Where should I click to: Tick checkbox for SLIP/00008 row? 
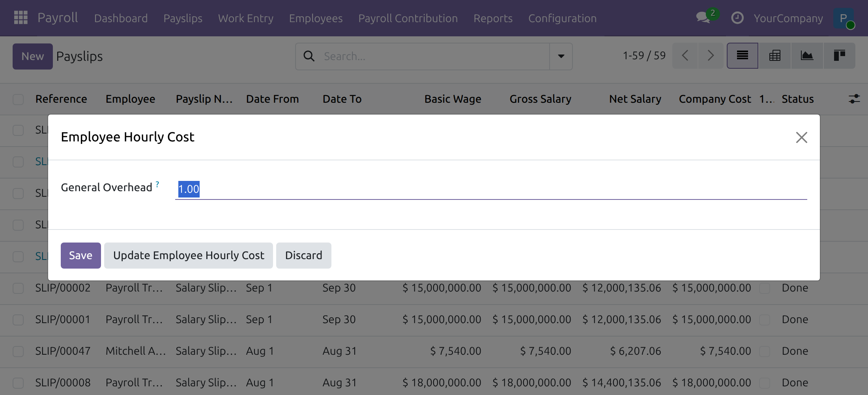point(18,383)
